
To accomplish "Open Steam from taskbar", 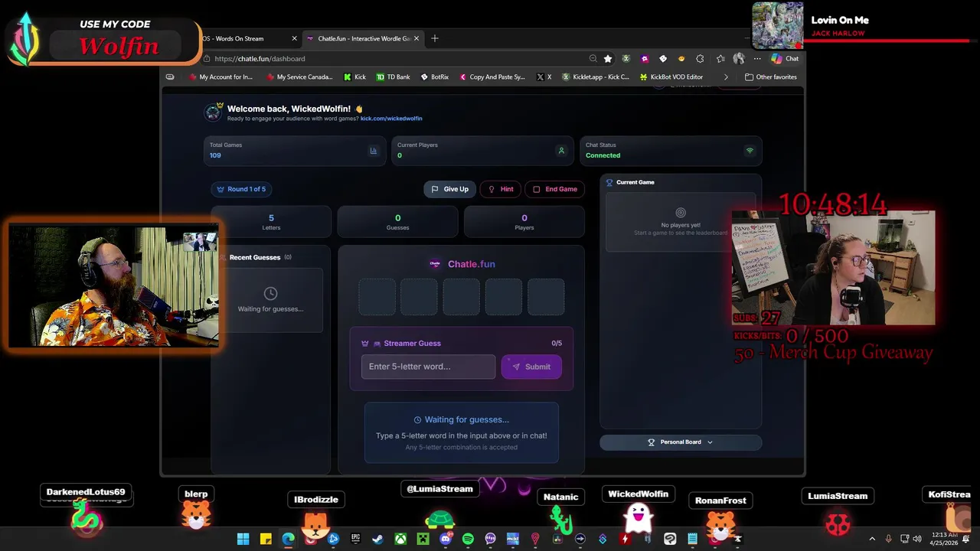I will (377, 539).
